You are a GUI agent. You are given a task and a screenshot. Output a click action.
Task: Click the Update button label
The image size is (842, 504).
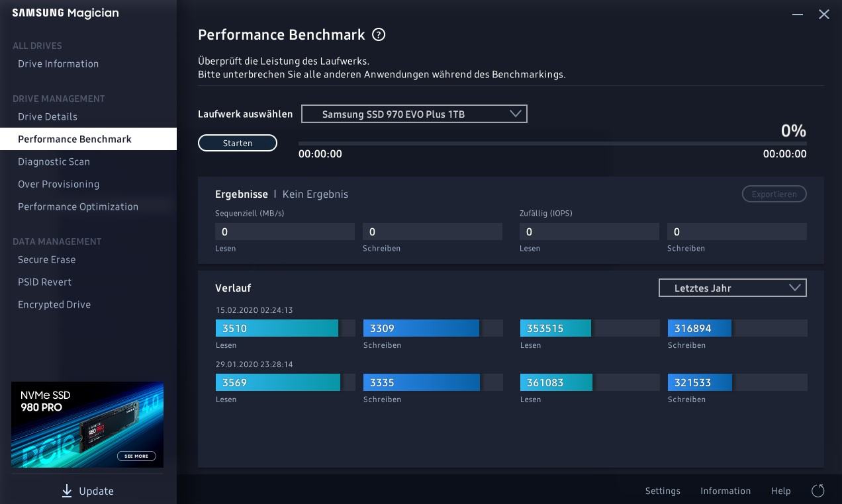[96, 491]
